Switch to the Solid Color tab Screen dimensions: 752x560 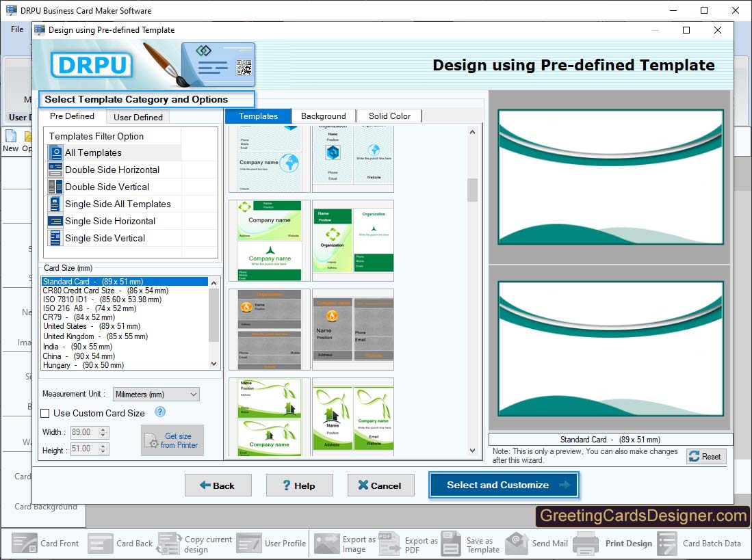pyautogui.click(x=389, y=116)
